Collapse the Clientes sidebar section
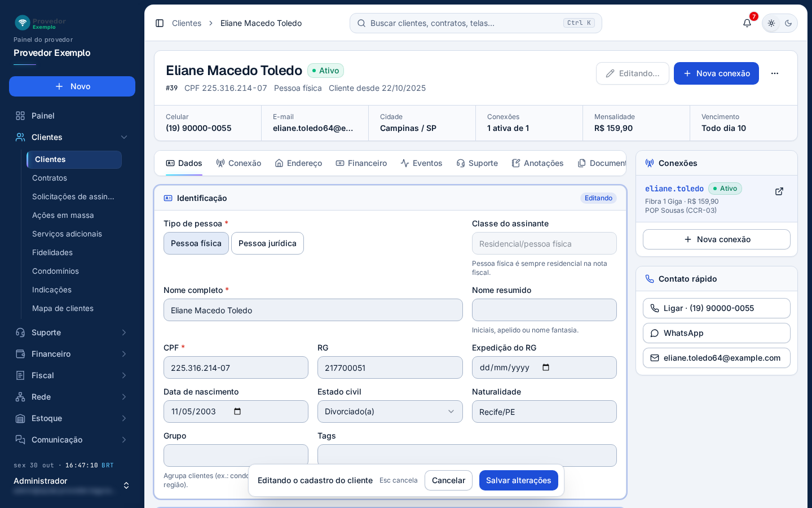The height and width of the screenshot is (508, 812). 124,137
